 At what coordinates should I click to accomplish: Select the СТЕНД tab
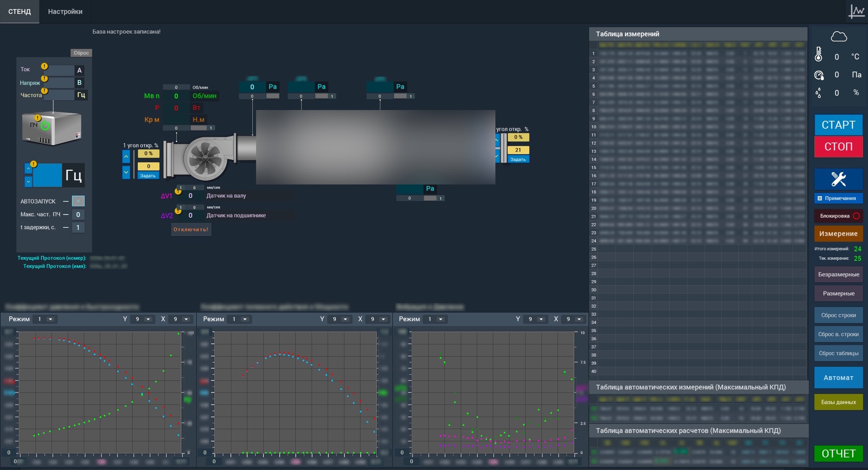(x=20, y=12)
